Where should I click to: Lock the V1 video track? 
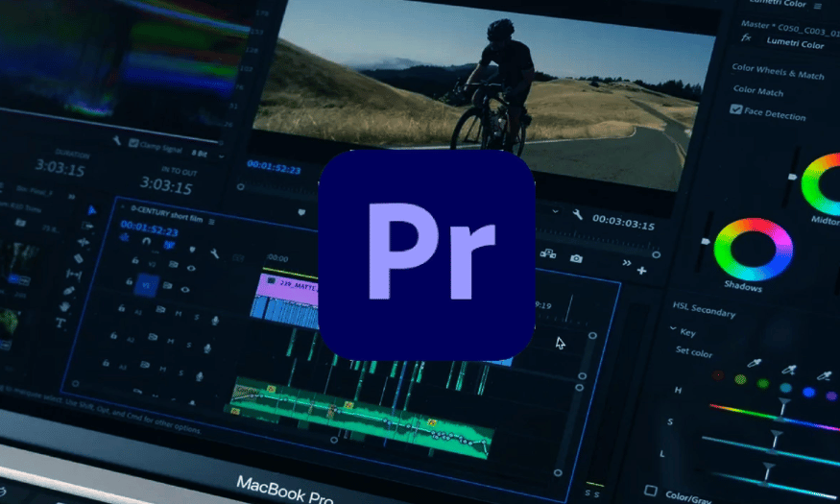129,281
